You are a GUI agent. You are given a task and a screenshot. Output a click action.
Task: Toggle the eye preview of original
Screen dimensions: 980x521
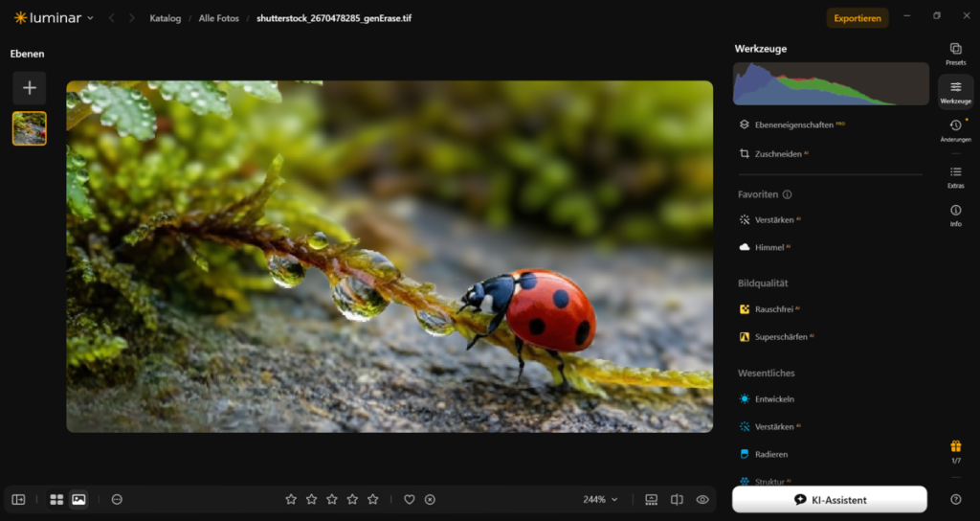coord(702,500)
